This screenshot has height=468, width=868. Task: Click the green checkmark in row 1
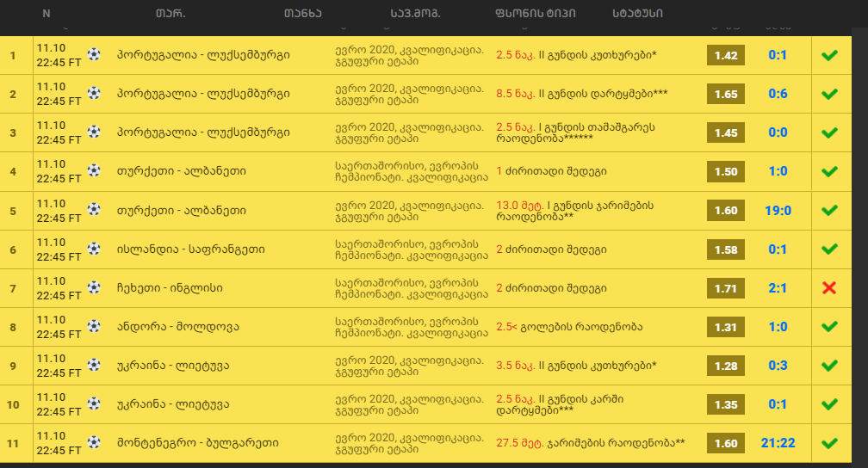click(x=829, y=55)
